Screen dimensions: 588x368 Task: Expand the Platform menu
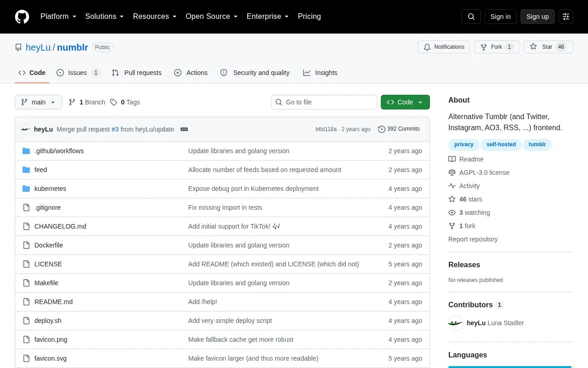click(x=58, y=17)
